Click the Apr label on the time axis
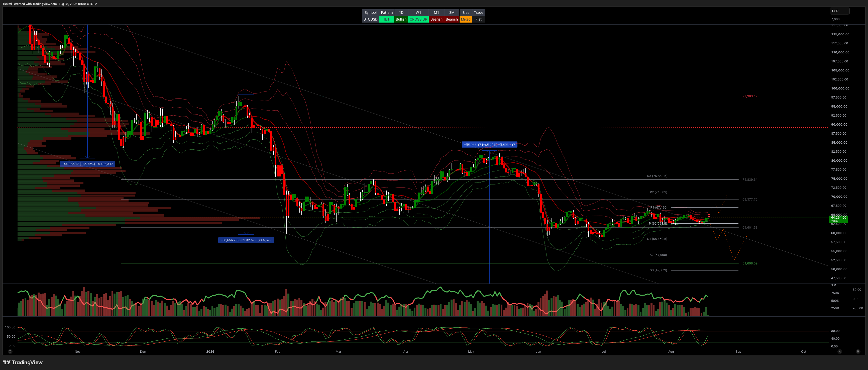 pyautogui.click(x=406, y=351)
